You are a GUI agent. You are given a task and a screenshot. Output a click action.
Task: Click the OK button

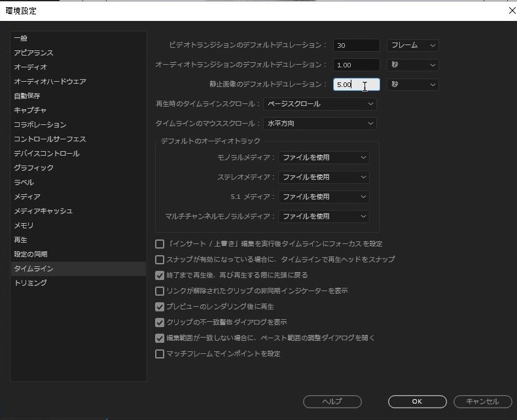point(417,402)
